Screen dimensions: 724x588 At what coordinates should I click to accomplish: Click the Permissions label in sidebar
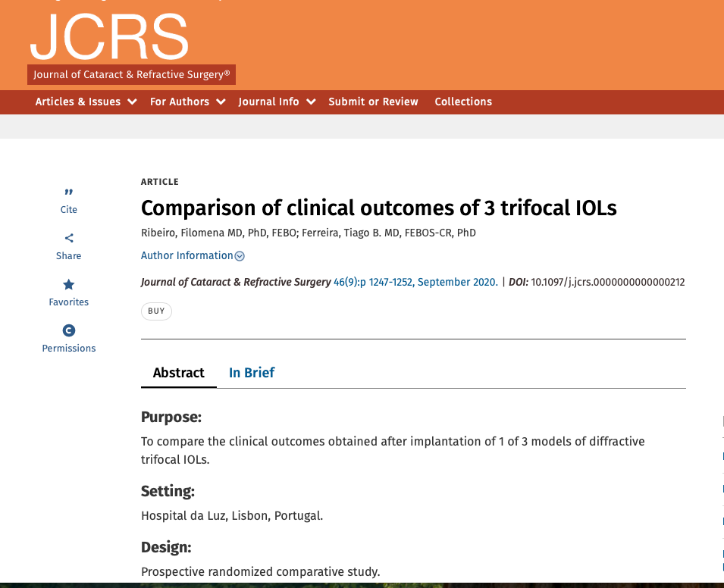click(69, 349)
